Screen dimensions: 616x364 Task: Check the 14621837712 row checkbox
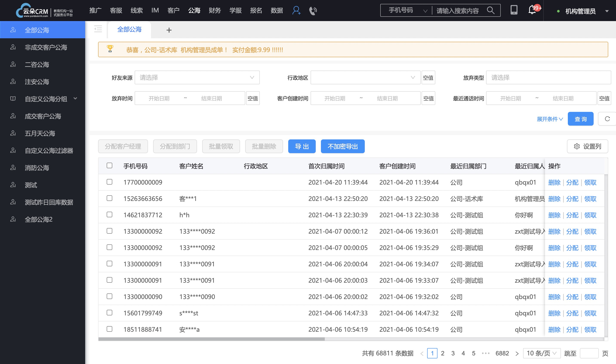click(x=110, y=214)
